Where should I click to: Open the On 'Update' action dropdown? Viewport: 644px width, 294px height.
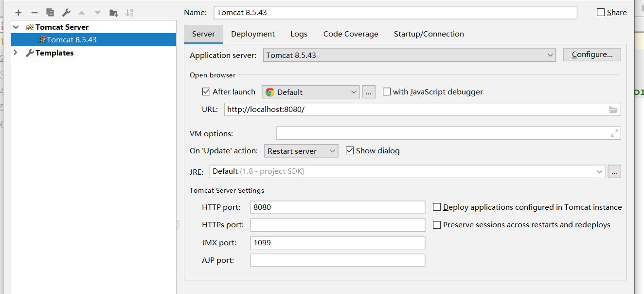pyautogui.click(x=301, y=151)
